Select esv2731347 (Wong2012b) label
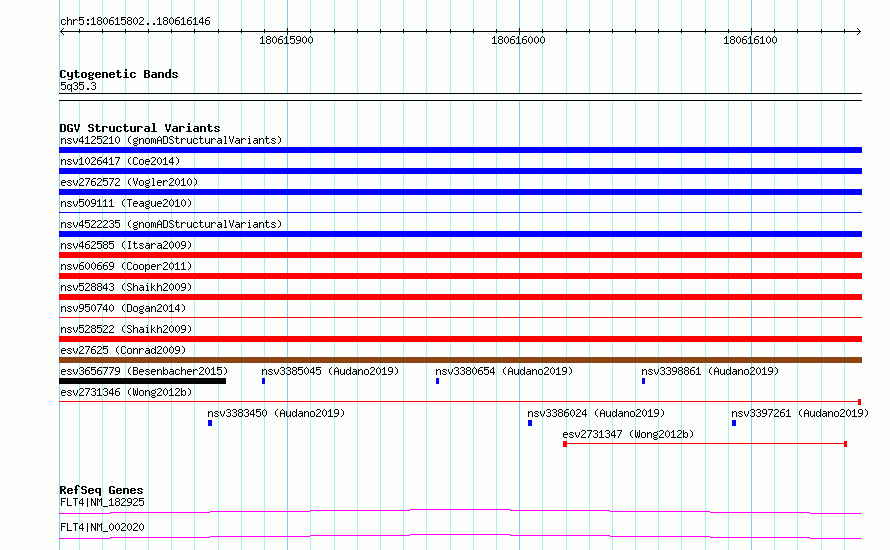The height and width of the screenshot is (550, 890). pyautogui.click(x=628, y=434)
